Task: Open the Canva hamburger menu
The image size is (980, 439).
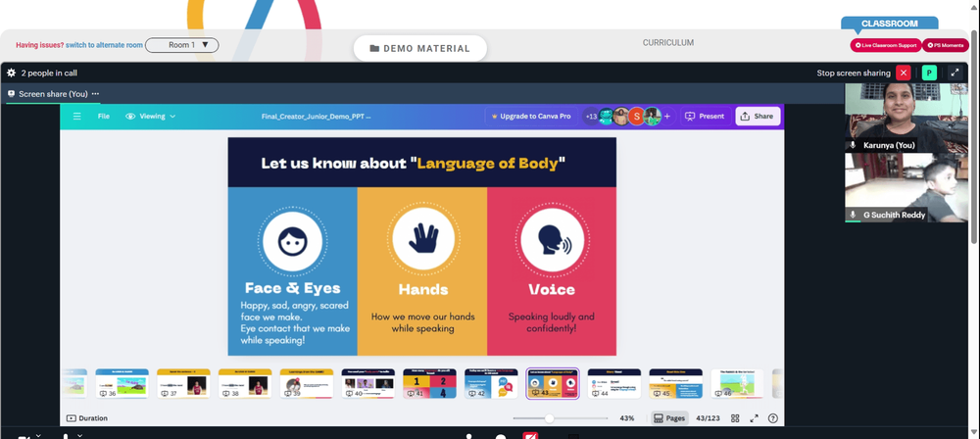Action: pos(76,117)
